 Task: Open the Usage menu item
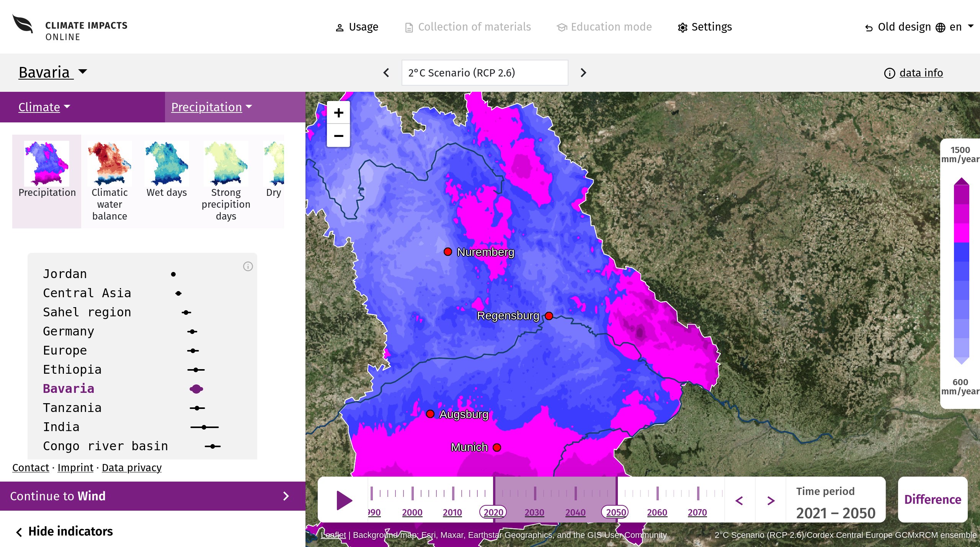coord(357,27)
